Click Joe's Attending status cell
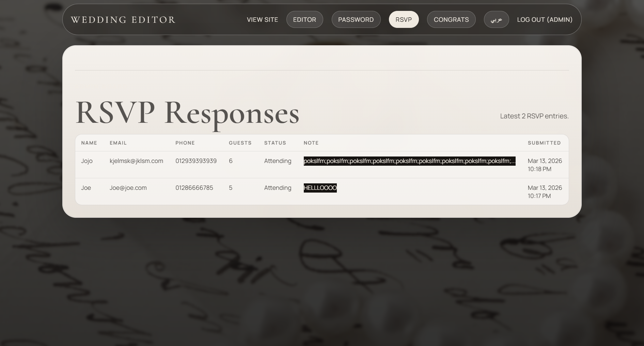 tap(278, 188)
